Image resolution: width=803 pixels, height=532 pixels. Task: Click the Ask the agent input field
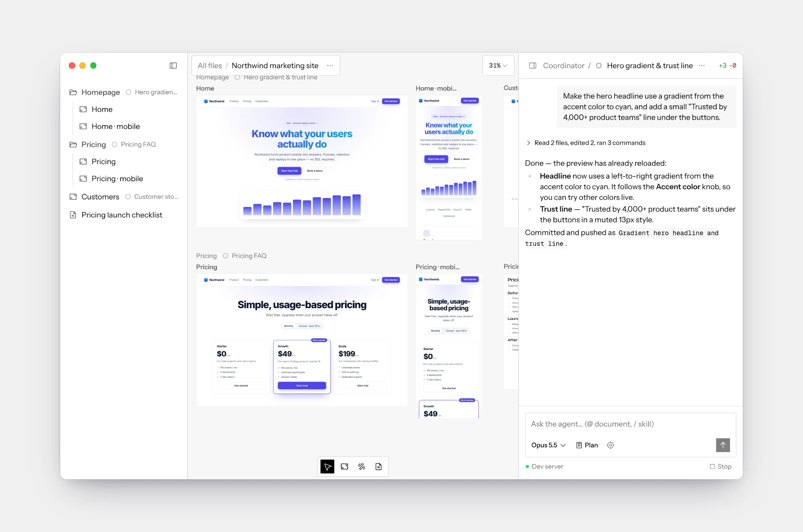pos(630,424)
